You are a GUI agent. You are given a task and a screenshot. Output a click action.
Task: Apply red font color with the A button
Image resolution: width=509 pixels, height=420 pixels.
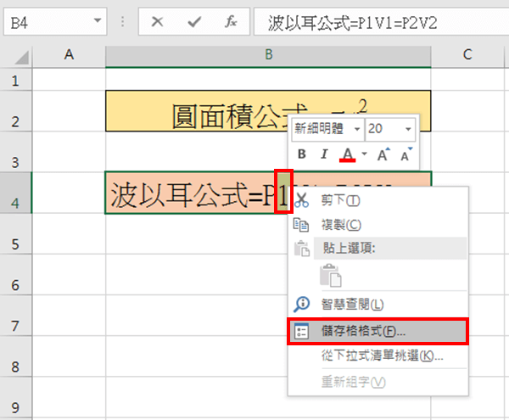(346, 154)
